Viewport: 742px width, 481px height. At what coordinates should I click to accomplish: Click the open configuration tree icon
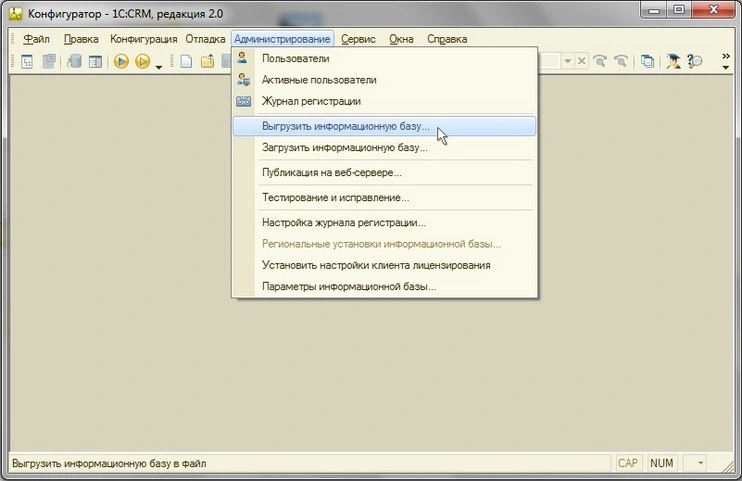[27, 62]
